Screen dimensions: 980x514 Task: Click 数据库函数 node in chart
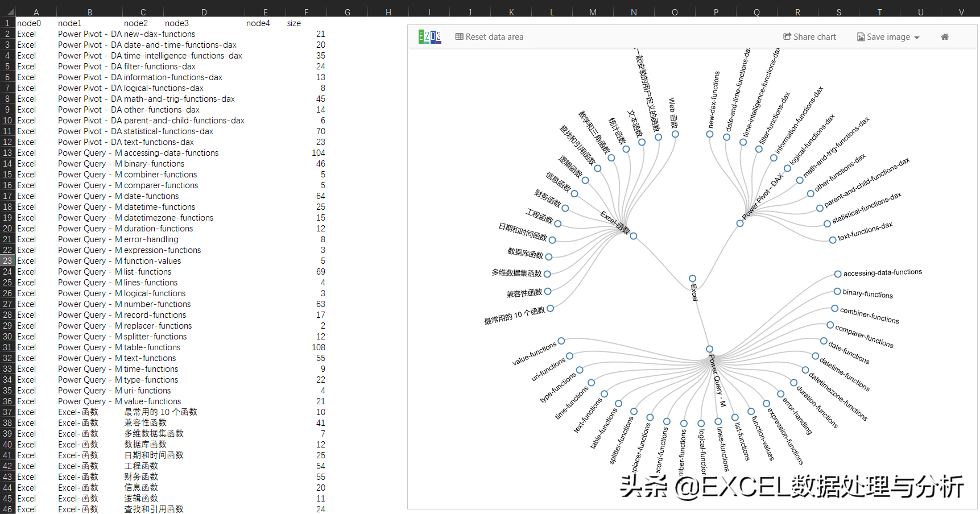coord(548,257)
